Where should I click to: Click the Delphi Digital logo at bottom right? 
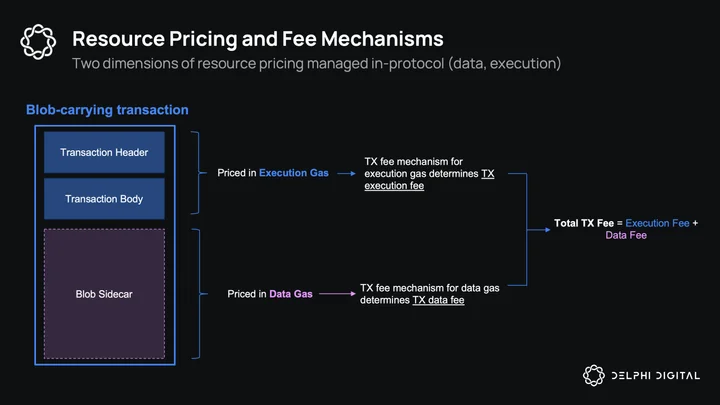(x=641, y=376)
